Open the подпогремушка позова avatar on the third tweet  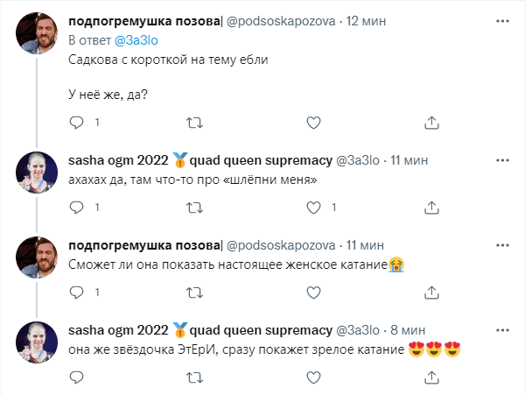(38, 258)
